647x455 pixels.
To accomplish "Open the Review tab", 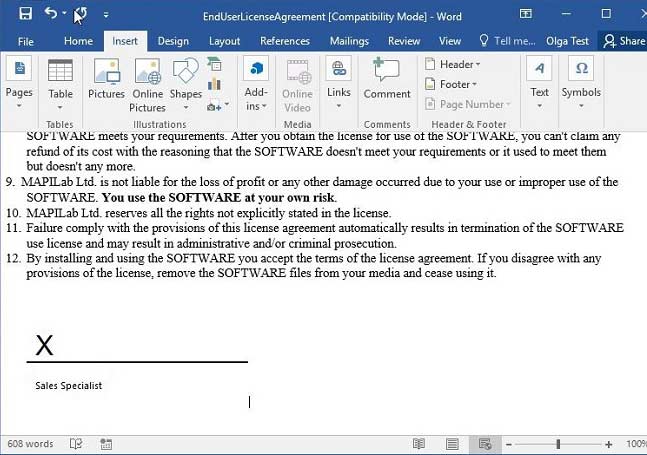I will [x=404, y=41].
